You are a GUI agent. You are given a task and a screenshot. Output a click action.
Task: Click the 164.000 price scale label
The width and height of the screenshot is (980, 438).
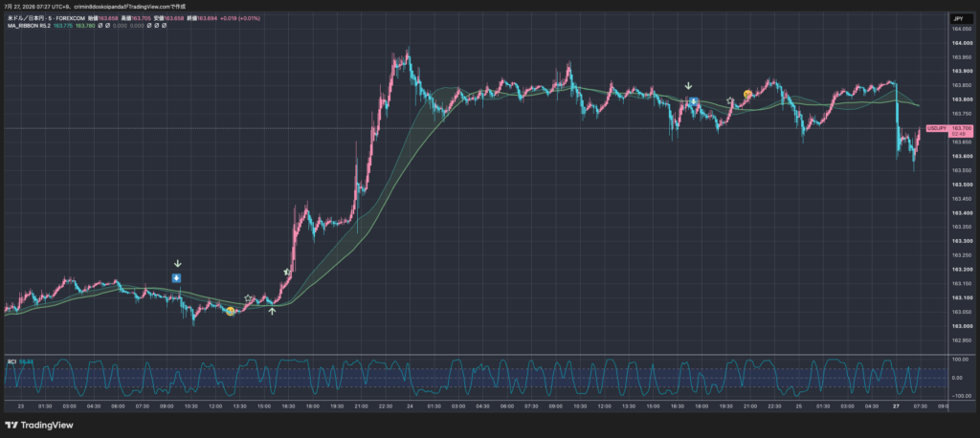[x=961, y=43]
